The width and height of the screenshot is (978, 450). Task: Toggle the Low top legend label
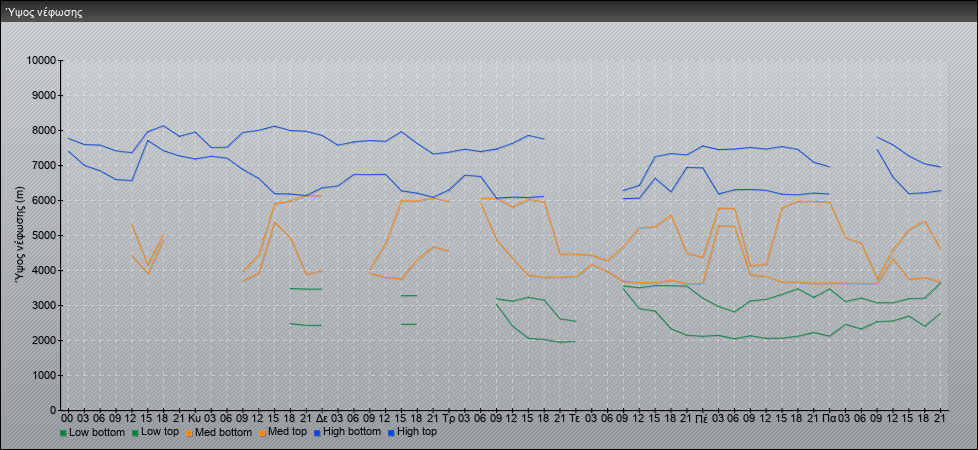[158, 432]
